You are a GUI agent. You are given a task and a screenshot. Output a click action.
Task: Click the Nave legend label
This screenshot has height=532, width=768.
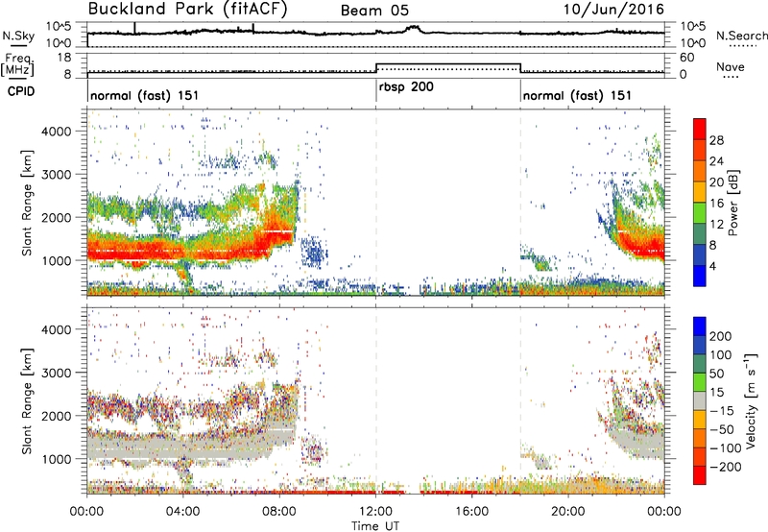pos(731,66)
